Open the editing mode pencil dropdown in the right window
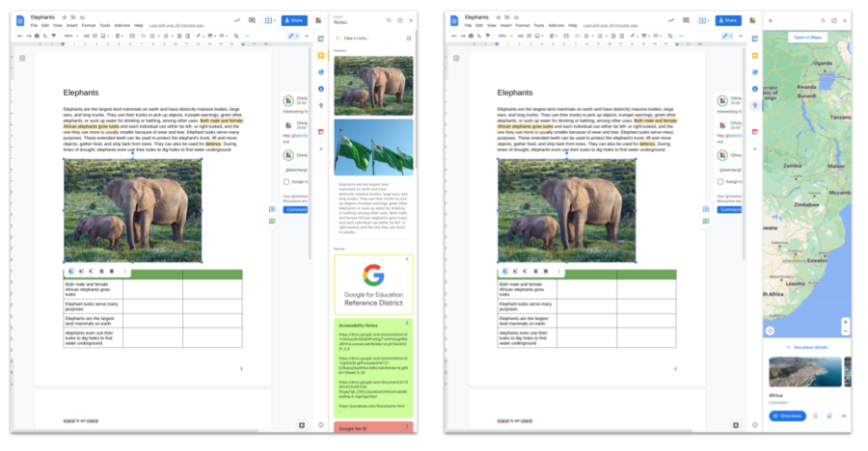The width and height of the screenshot is (868, 451). click(727, 36)
